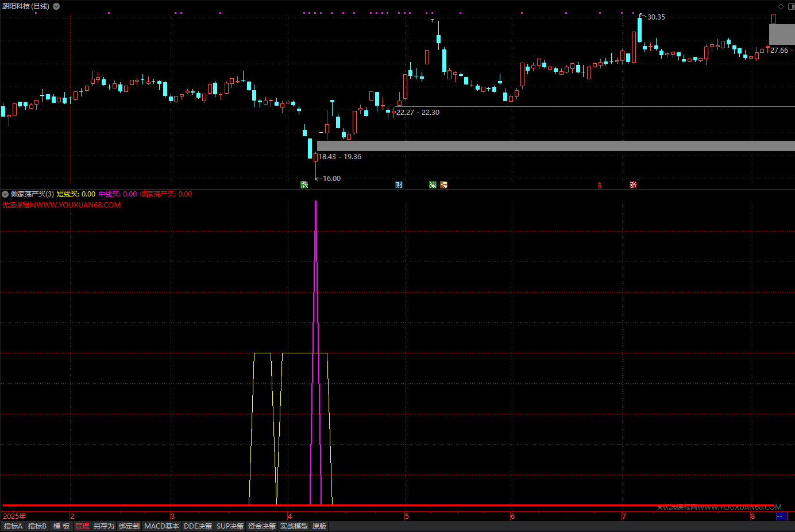Click the red S signal marker icon
The image size is (795, 532).
(600, 185)
